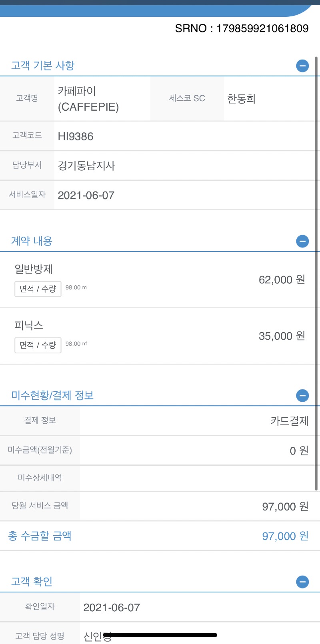Tap the 면적 / 수량 button under 피닉스
This screenshot has height=644, width=320.
(38, 345)
